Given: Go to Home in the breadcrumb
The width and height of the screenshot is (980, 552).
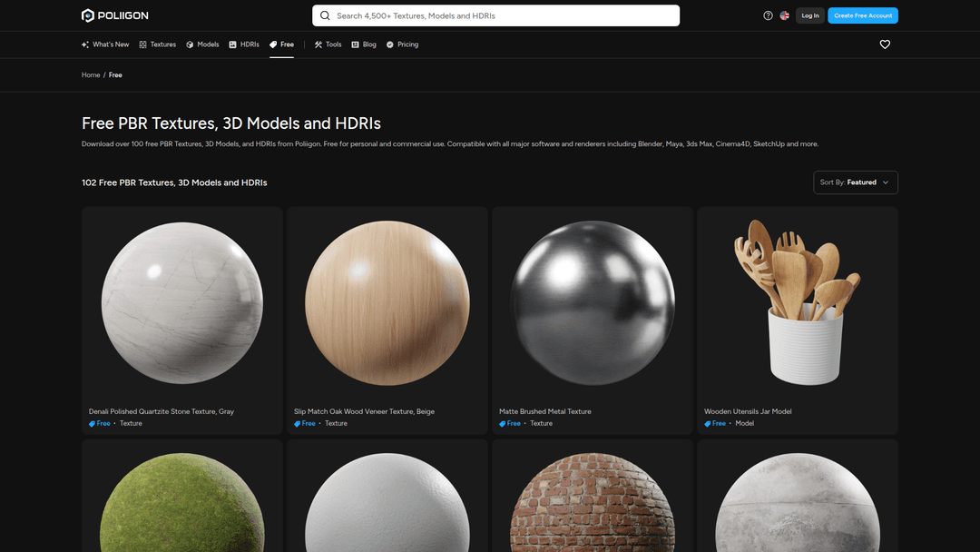Looking at the screenshot, I should [x=91, y=75].
